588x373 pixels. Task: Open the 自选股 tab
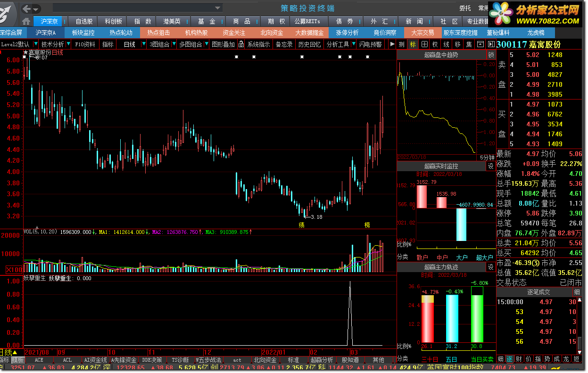[83, 21]
